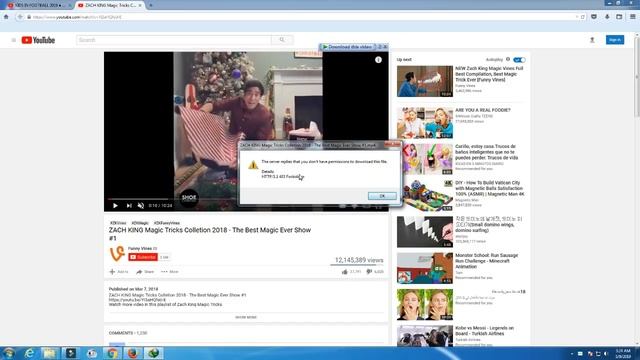Screen dimensions: 640x360
Task: Open File Explorer folder on taskbar
Action: point(49,353)
